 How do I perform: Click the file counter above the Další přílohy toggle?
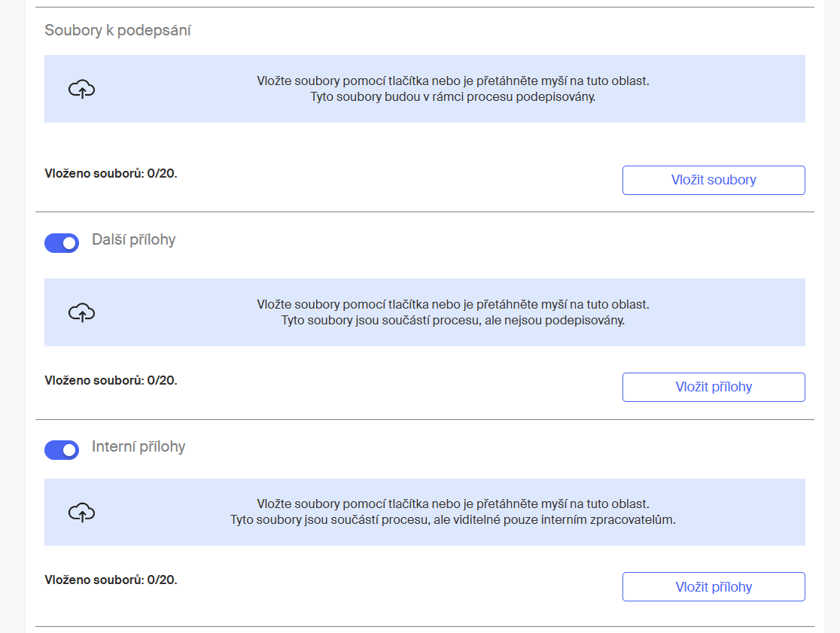[x=111, y=174]
